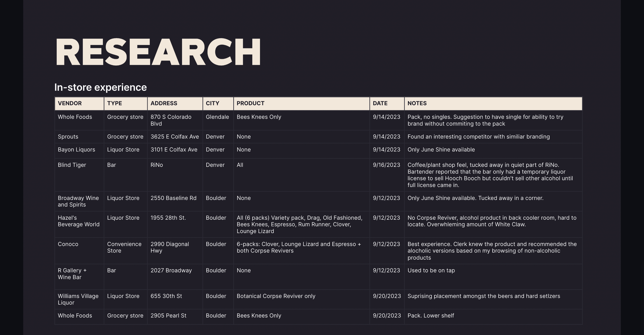Image resolution: width=644 pixels, height=335 pixels.
Task: Click Pack, no singles note
Action: 493,120
